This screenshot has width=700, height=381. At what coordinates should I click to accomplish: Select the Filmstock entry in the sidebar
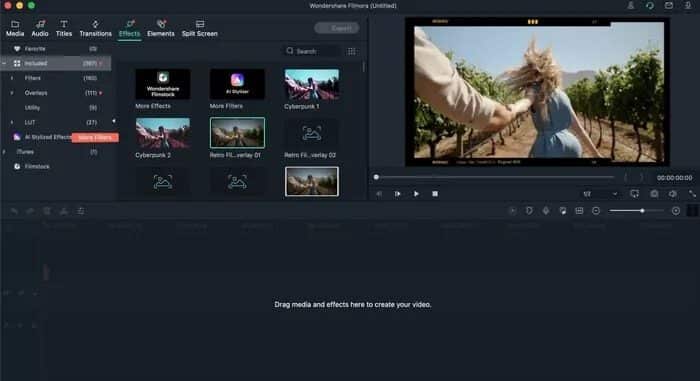(x=32, y=167)
